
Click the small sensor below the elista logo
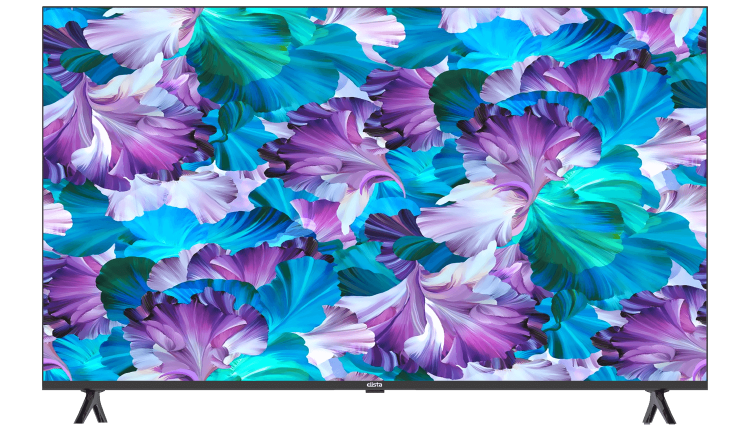tap(374, 391)
